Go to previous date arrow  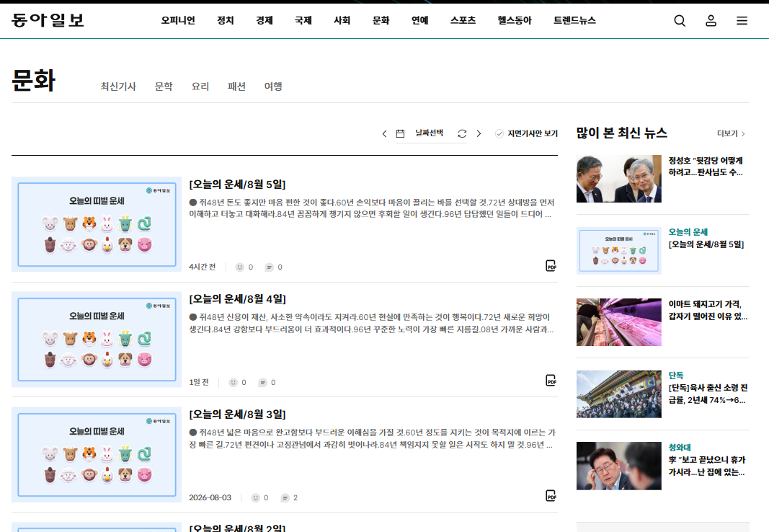point(384,133)
